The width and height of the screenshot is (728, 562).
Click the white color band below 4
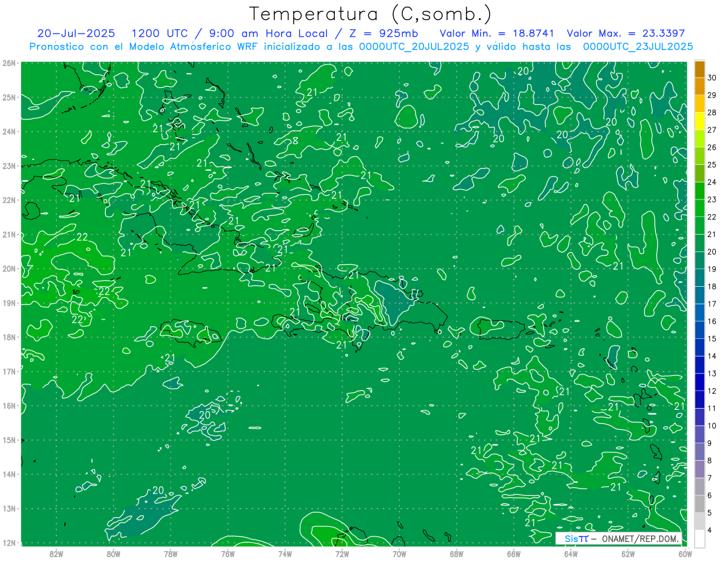coord(699,538)
